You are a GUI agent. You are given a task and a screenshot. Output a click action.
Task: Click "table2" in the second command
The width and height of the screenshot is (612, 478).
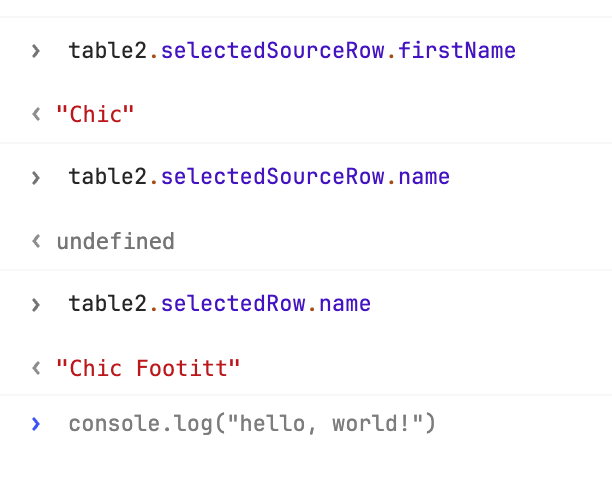108,177
